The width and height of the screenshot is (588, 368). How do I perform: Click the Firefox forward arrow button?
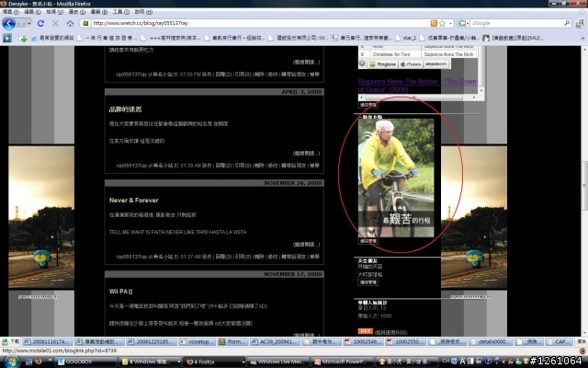(21, 24)
